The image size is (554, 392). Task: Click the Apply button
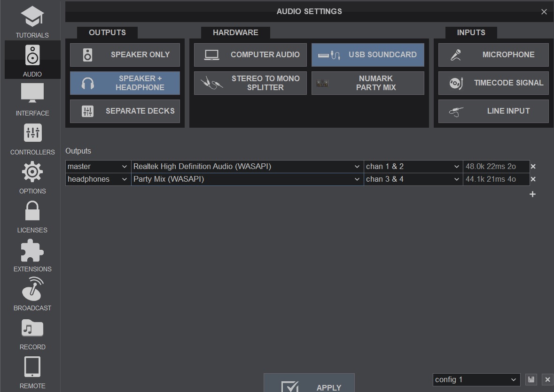tap(309, 386)
